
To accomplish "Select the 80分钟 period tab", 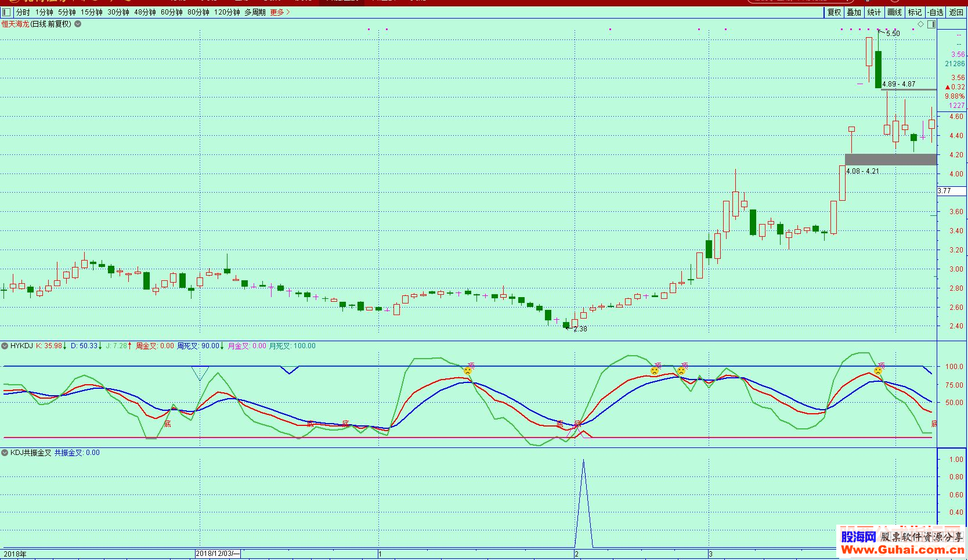I will (x=198, y=12).
